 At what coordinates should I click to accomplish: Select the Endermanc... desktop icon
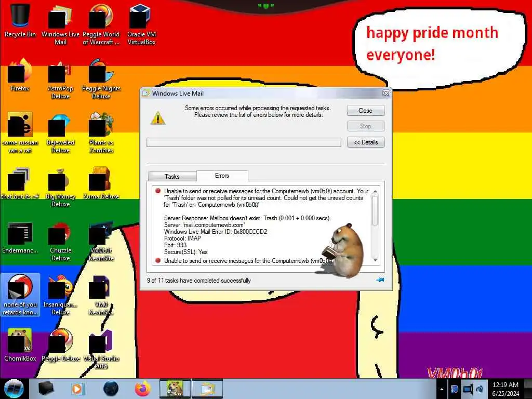coord(20,237)
